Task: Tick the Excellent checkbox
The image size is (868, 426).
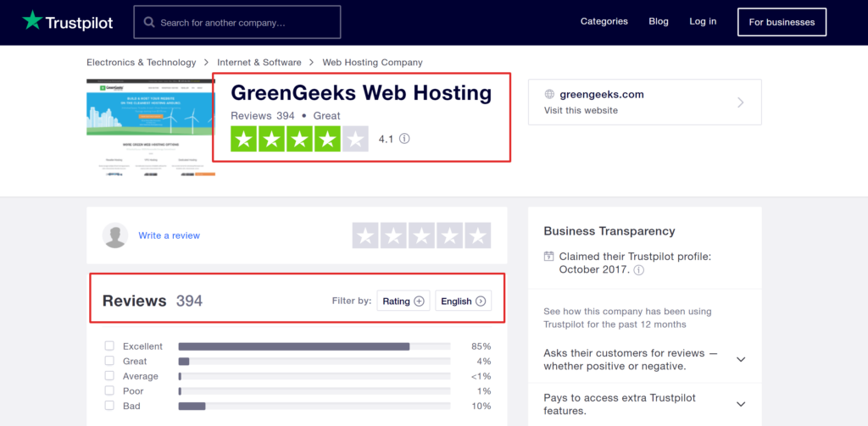Action: (109, 346)
